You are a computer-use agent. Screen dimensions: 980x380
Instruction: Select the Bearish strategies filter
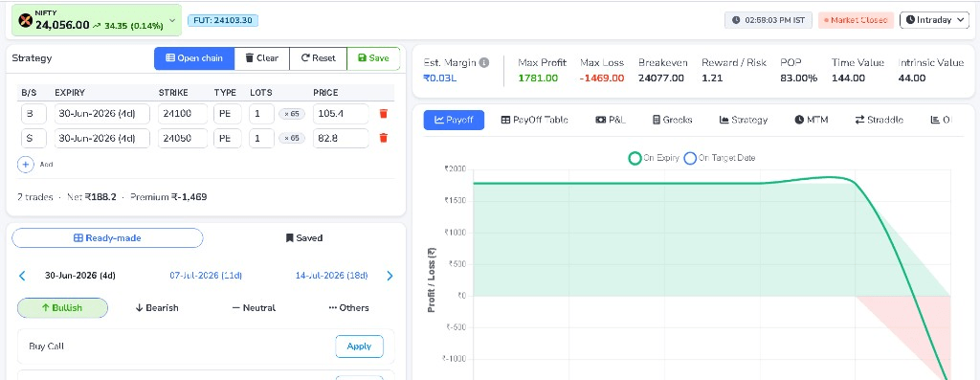157,308
